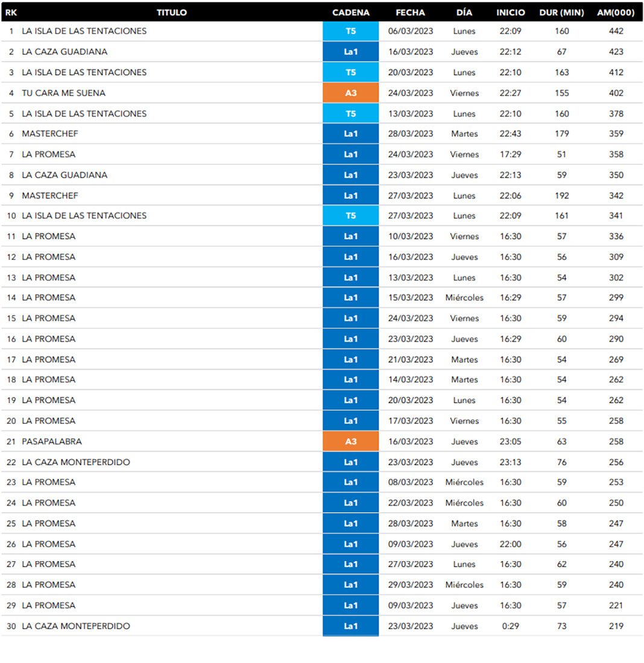This screenshot has width=644, height=663.
Task: Select the T5 badge in the rank 3 row
Action: pyautogui.click(x=350, y=72)
